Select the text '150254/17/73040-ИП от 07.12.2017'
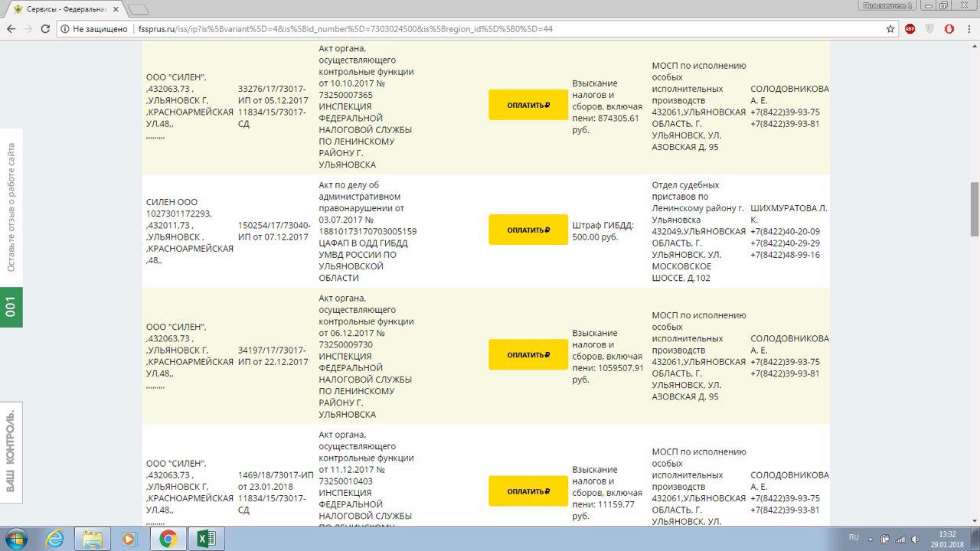The height and width of the screenshot is (551, 980). click(274, 231)
